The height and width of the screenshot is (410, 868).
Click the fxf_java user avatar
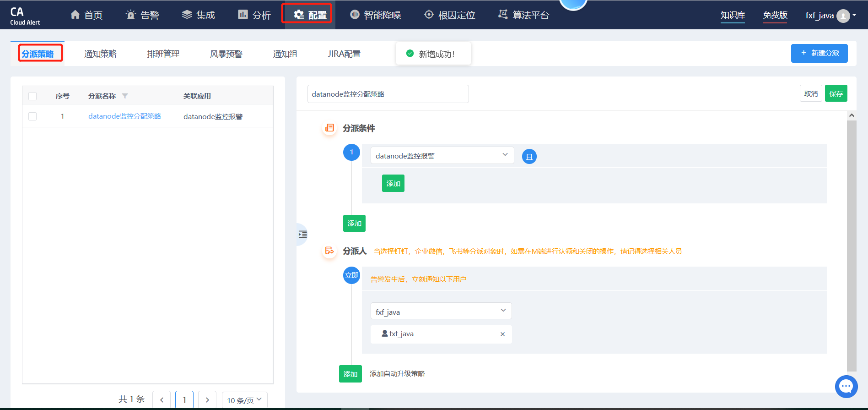point(843,16)
